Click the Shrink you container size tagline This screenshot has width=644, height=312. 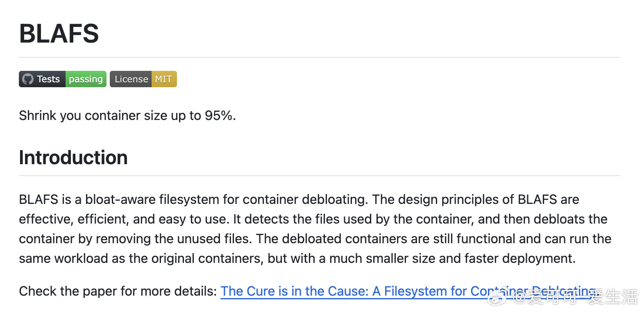127,115
